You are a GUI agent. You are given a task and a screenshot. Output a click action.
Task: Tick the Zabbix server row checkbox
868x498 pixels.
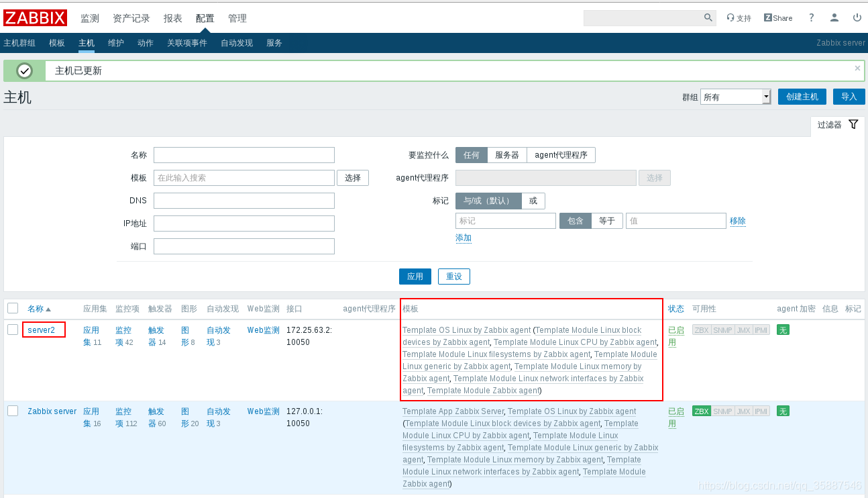pyautogui.click(x=13, y=410)
